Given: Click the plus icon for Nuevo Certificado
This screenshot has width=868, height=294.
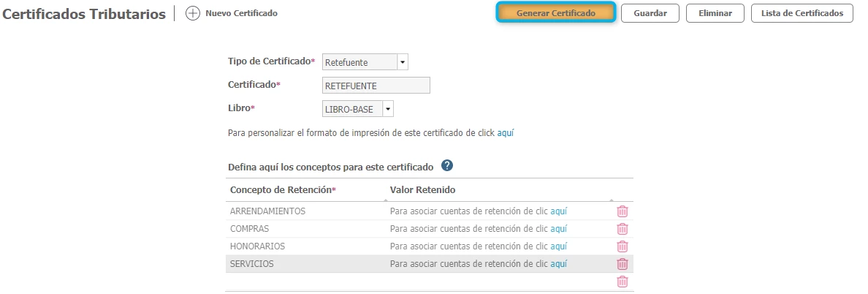Looking at the screenshot, I should point(193,13).
